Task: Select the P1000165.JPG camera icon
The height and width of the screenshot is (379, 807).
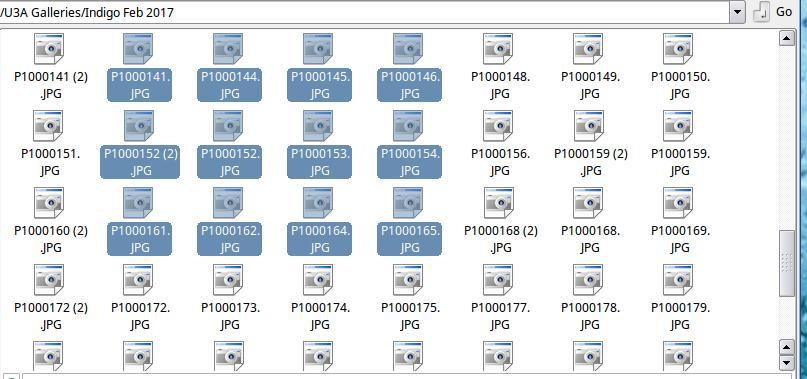Action: 409,203
